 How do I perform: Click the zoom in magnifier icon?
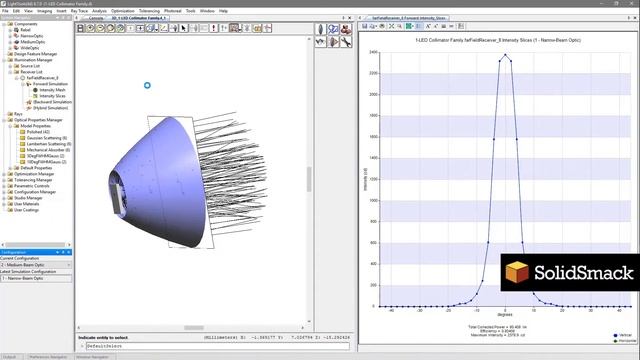pos(91,28)
